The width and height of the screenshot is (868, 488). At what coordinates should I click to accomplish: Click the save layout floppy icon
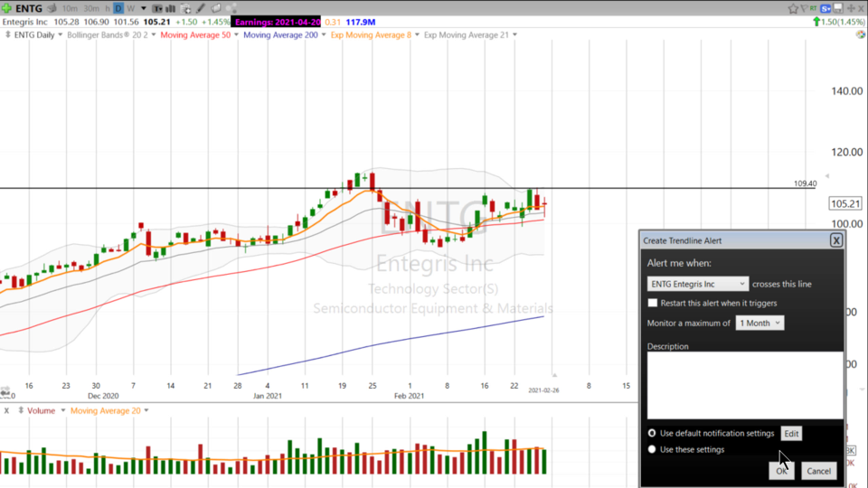pyautogui.click(x=838, y=8)
